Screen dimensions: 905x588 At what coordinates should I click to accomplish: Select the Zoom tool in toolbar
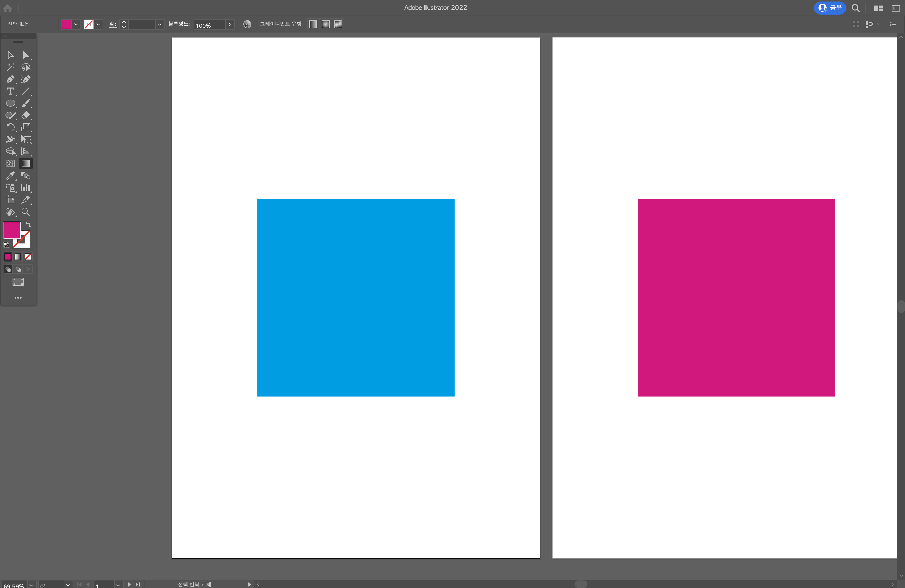(25, 212)
